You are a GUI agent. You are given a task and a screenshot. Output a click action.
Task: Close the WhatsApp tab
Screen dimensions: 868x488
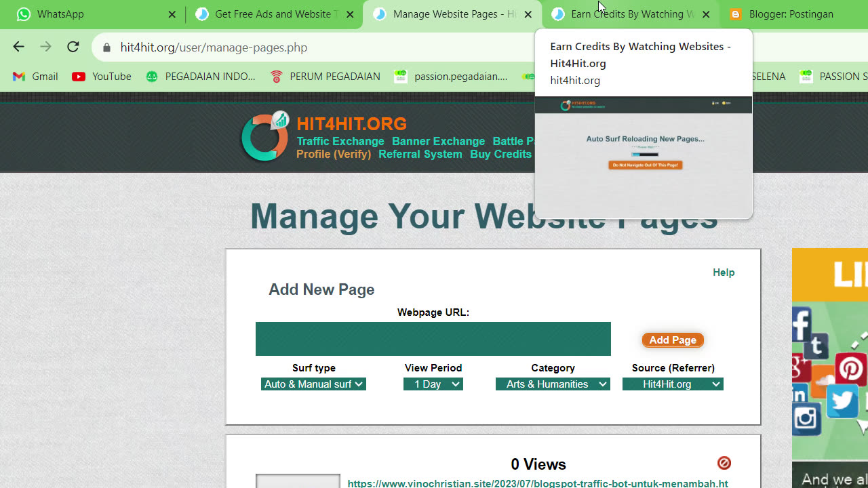pos(172,14)
